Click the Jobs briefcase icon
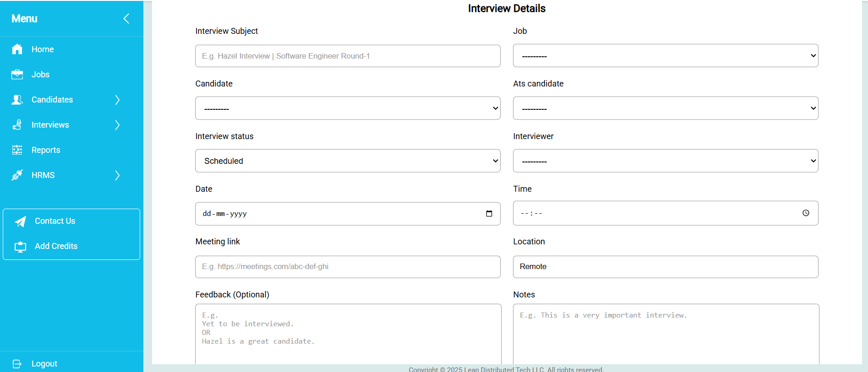The width and height of the screenshot is (868, 372). pos(17,75)
